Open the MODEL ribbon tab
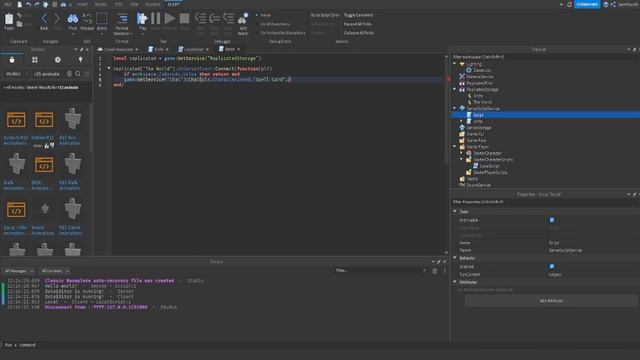The height and width of the screenshot is (360, 640). (100, 4)
